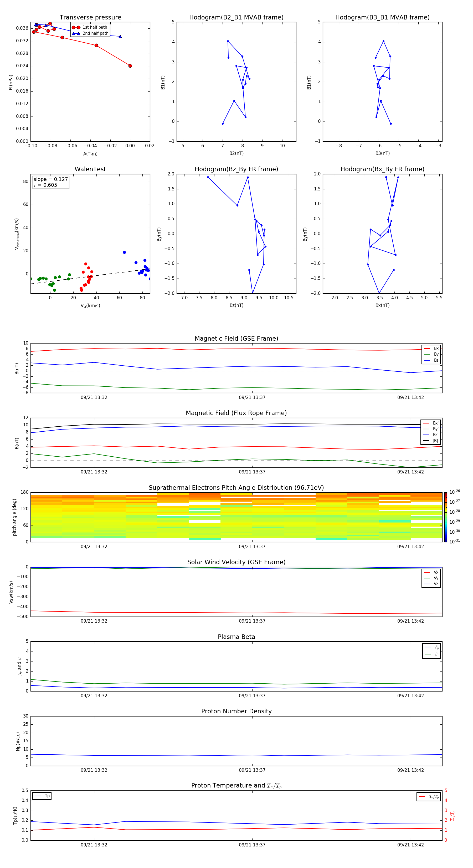This screenshot has height=868, width=473.
Task: Click the 'Vx' legend entry in solar wind plot
Action: (x=431, y=572)
